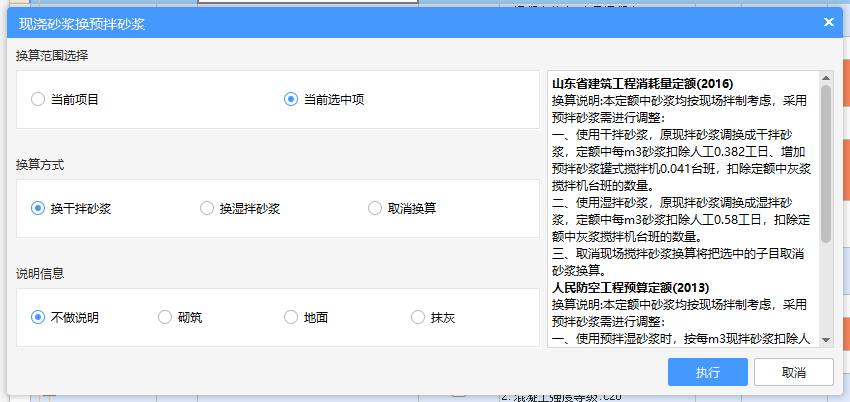Click the dialog title 现浇砂浆换预拌砂浆
The image size is (850, 402).
point(82,24)
